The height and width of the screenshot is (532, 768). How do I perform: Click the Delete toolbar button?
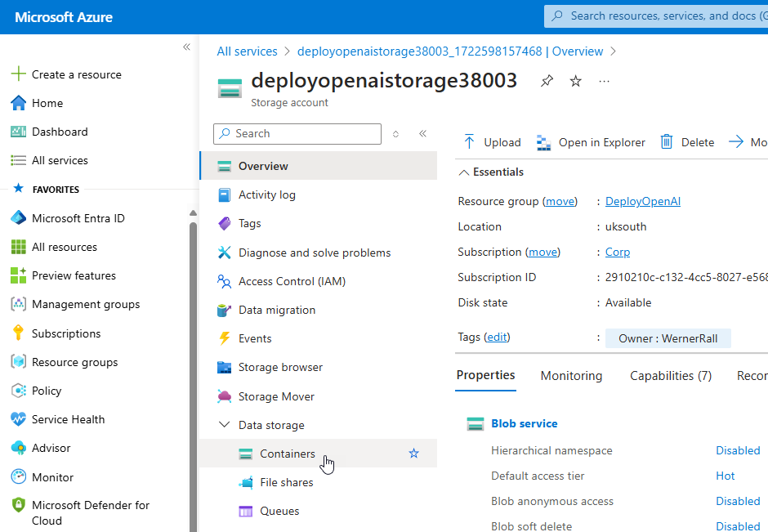(x=687, y=142)
